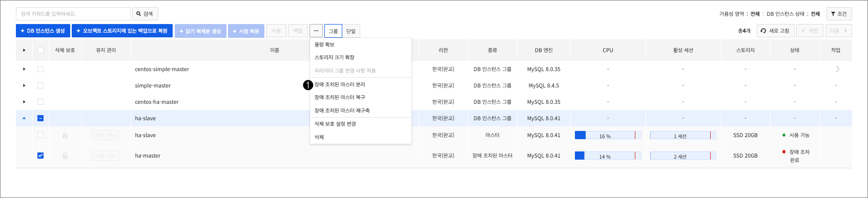Viewport: 868px width, 198px height.
Task: Click the 시점 복원 button
Action: coord(246,31)
